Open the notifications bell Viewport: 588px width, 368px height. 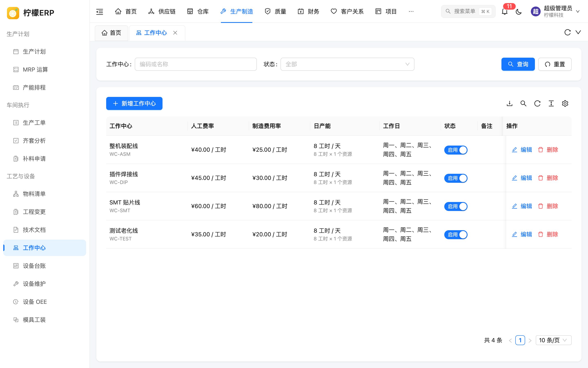point(505,11)
